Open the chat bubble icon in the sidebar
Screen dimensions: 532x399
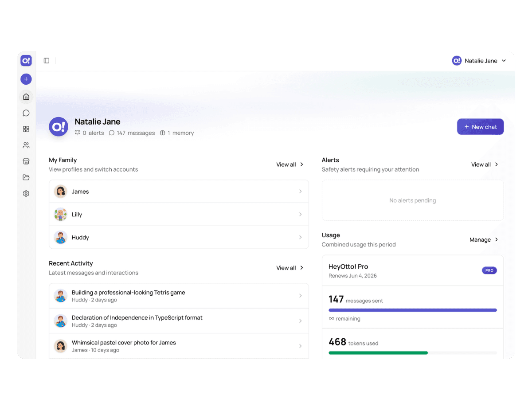26,113
